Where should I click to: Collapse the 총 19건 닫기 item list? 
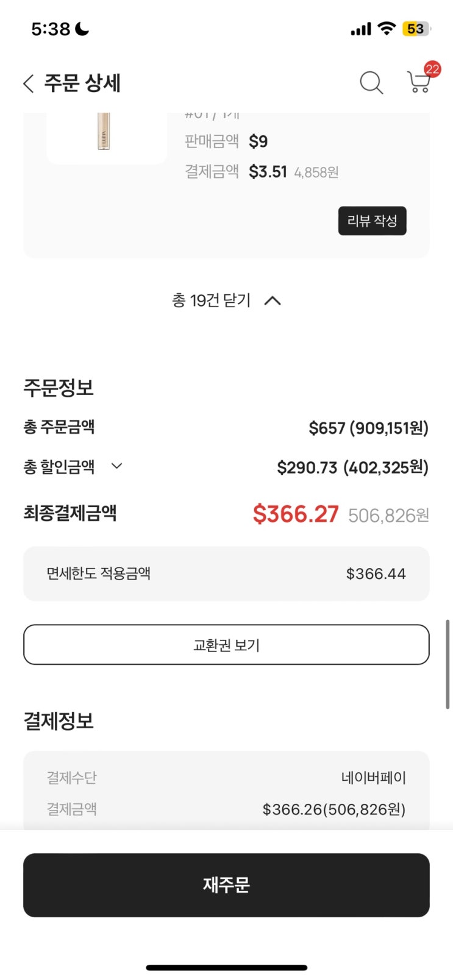tap(226, 300)
